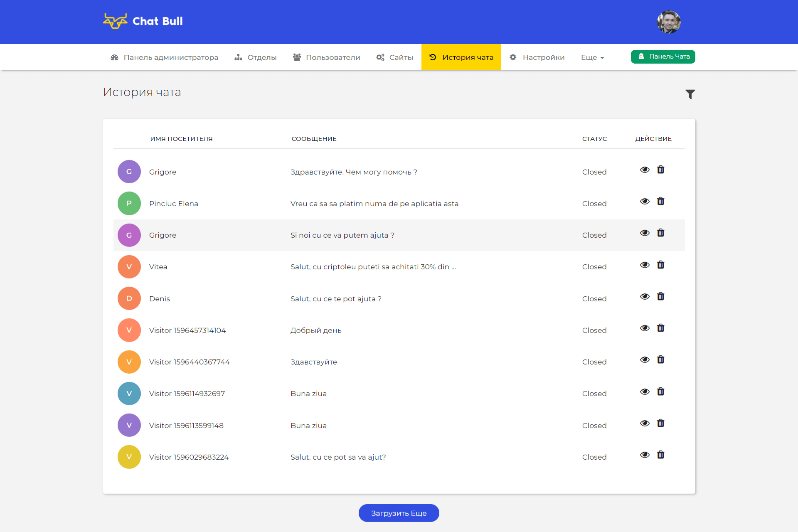The image size is (798, 532).
Task: View Visitor 1596440367744 chat via eye icon
Action: coord(645,360)
